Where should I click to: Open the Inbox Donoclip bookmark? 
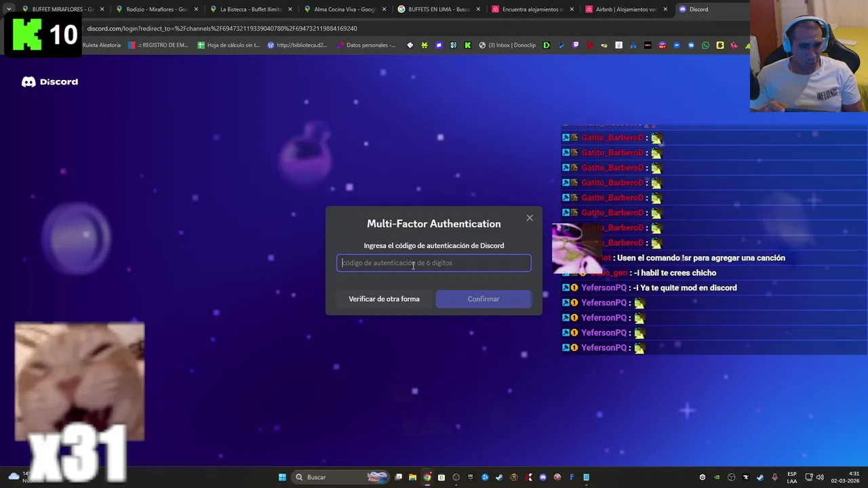[507, 45]
